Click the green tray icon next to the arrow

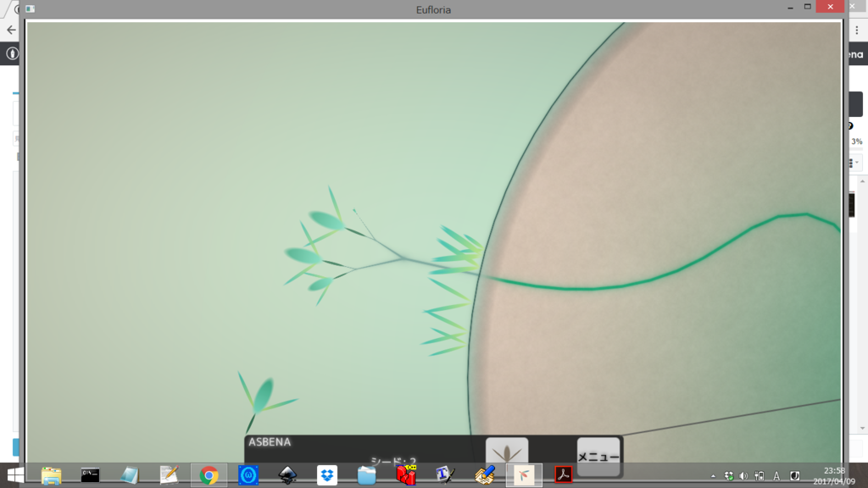[728, 476]
